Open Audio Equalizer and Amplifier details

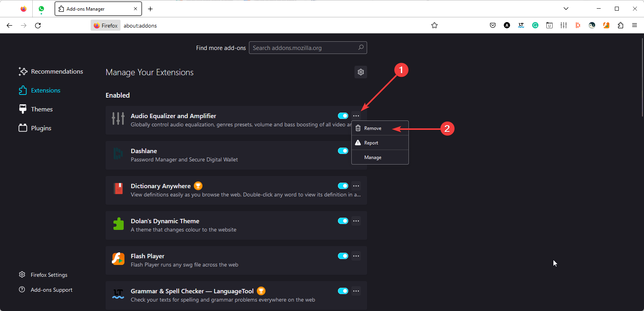tap(173, 116)
